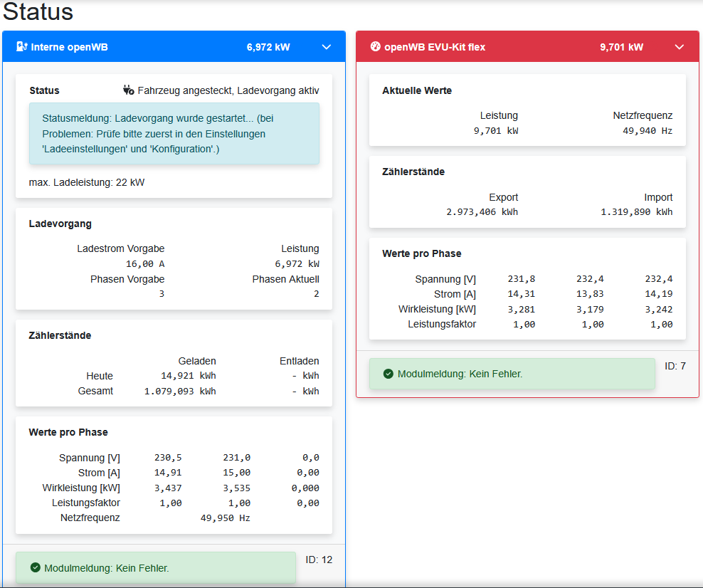
Task: Click the '2.973,406 kWh' export value
Action: pyautogui.click(x=482, y=212)
